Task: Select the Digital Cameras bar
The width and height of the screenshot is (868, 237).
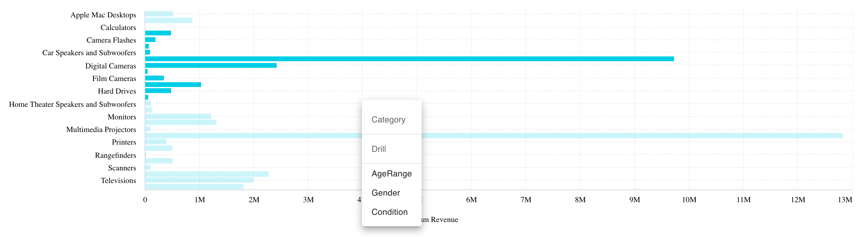Action: (x=211, y=65)
